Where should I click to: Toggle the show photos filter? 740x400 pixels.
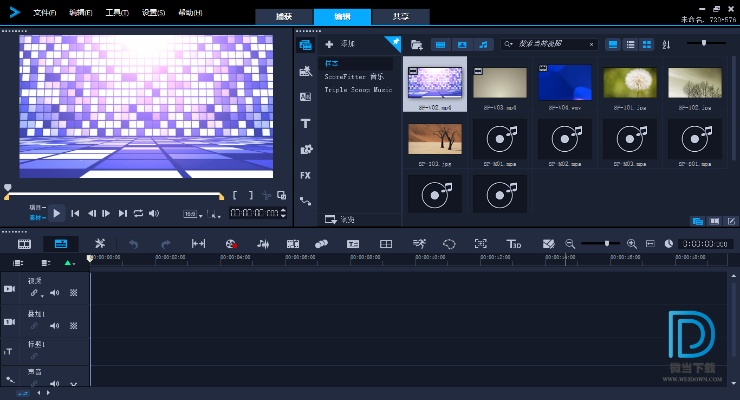pyautogui.click(x=462, y=44)
